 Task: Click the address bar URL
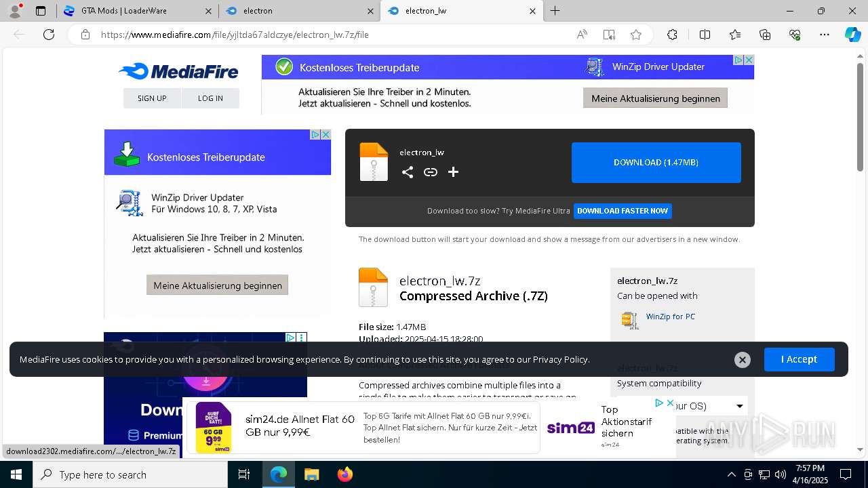tap(235, 35)
